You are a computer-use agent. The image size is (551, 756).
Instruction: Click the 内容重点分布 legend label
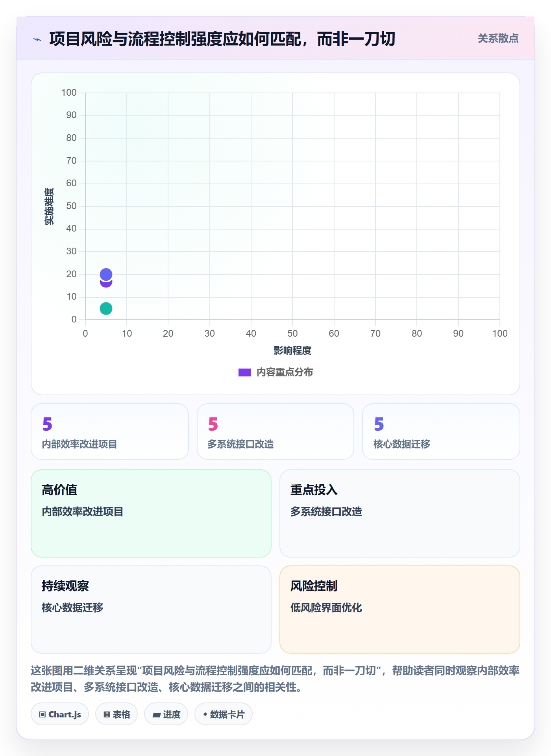(285, 372)
